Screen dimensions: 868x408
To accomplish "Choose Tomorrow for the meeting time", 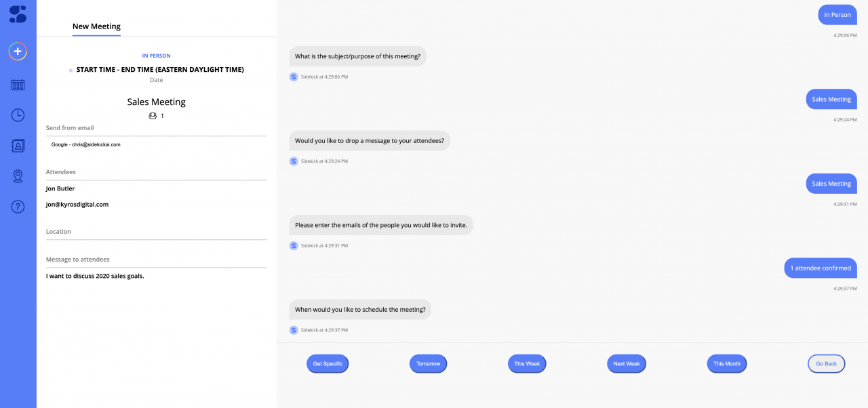I will (x=428, y=363).
